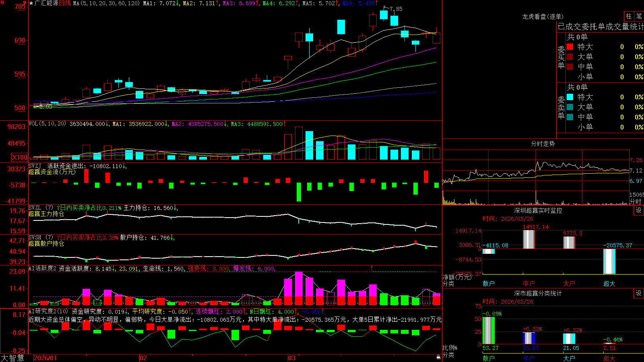Click the 深市超赢分类统计 title
644x362 pixels.
coord(538,293)
